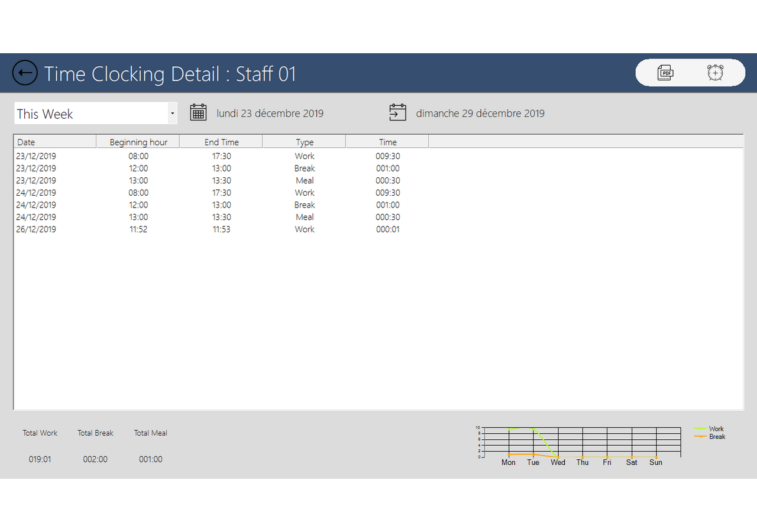Sort by the Beginning hour column header

[x=138, y=142]
